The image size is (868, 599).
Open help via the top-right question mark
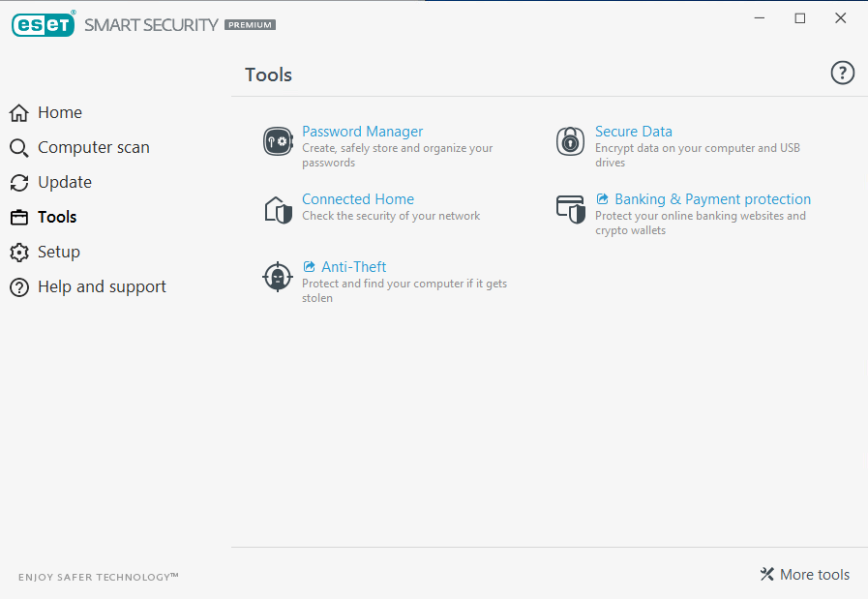pos(843,73)
